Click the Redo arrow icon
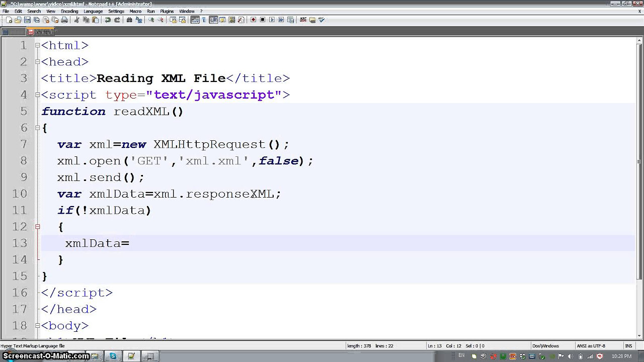This screenshot has height=362, width=644. (117, 20)
